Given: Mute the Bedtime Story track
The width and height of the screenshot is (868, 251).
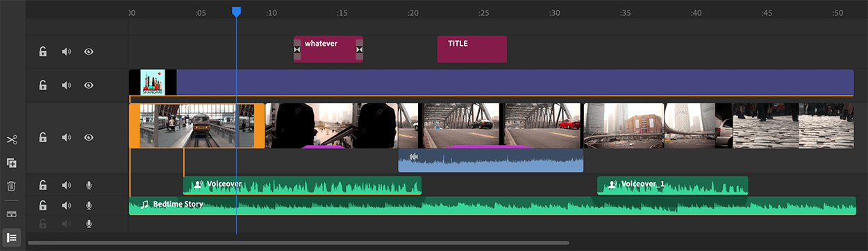Looking at the screenshot, I should coord(66,205).
